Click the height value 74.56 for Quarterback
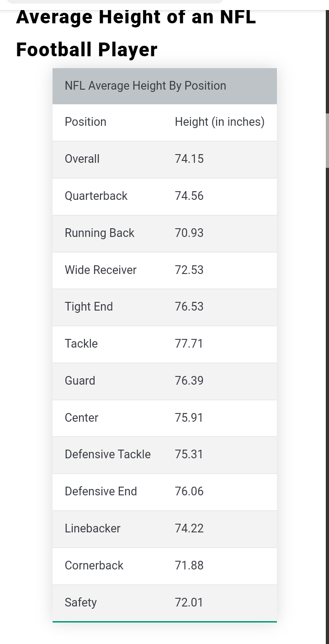 (x=189, y=196)
